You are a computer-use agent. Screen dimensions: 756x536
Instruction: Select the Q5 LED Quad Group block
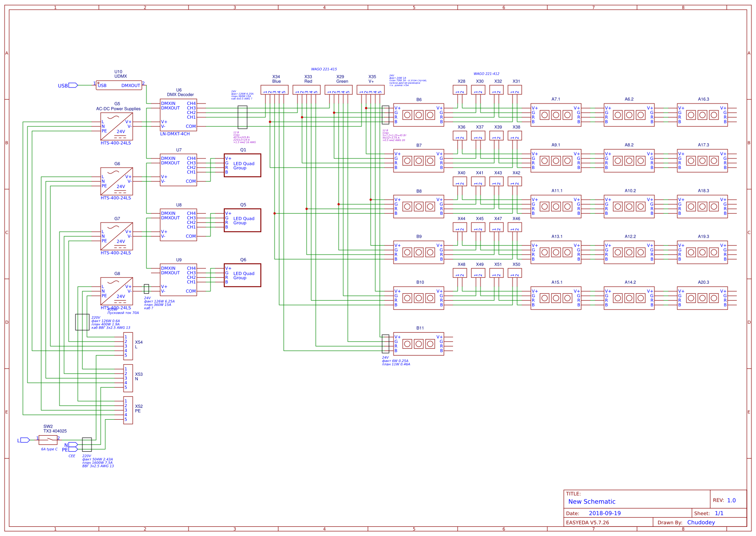(243, 220)
